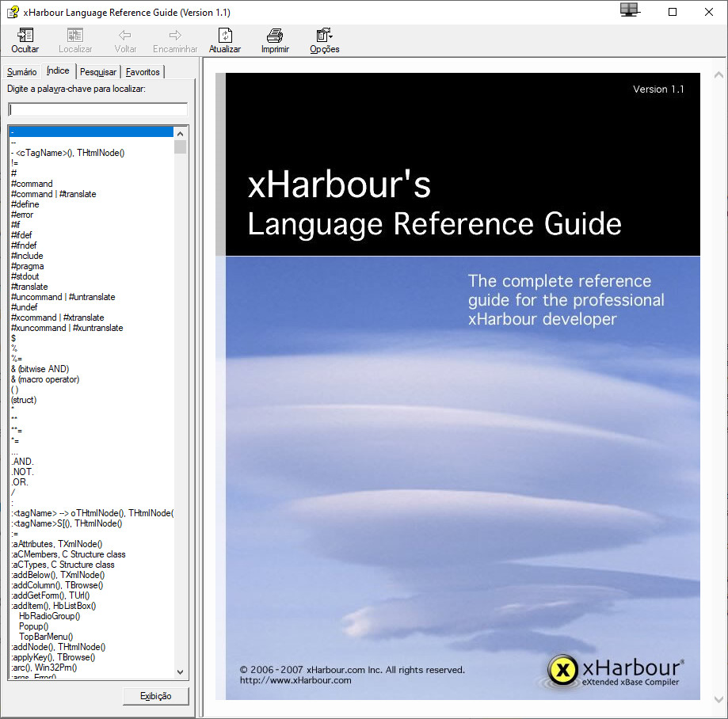The height and width of the screenshot is (719, 728).
Task: Click the help window title bar icon
Action: (13, 12)
